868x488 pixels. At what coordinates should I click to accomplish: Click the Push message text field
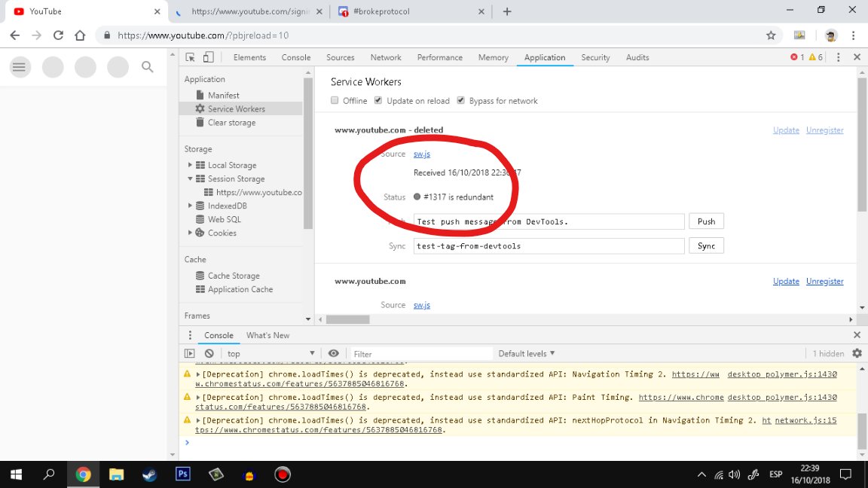549,221
